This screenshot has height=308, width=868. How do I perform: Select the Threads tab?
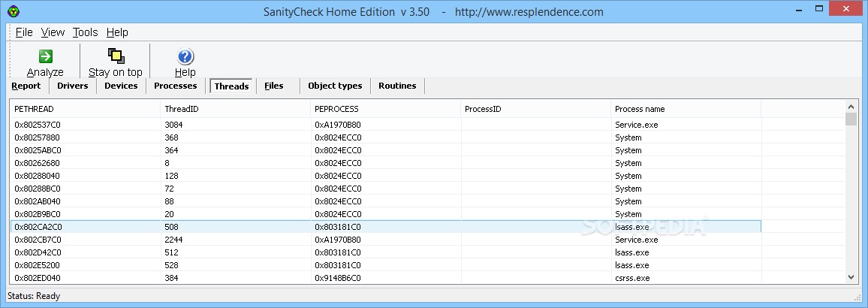[231, 86]
